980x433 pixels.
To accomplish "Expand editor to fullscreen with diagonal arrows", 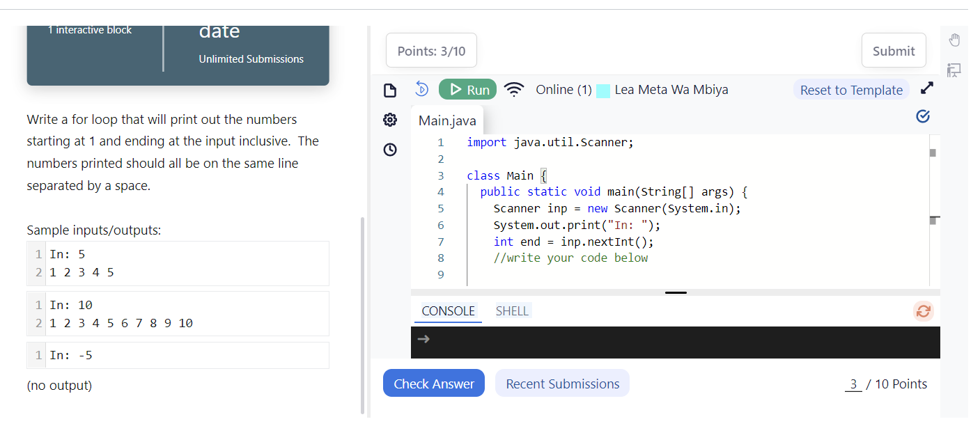I will [x=926, y=88].
